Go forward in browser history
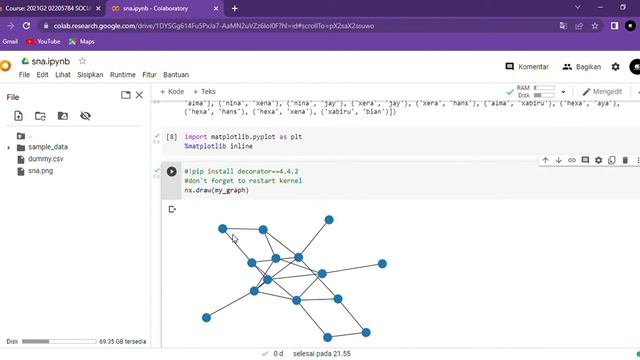 pyautogui.click(x=10, y=26)
